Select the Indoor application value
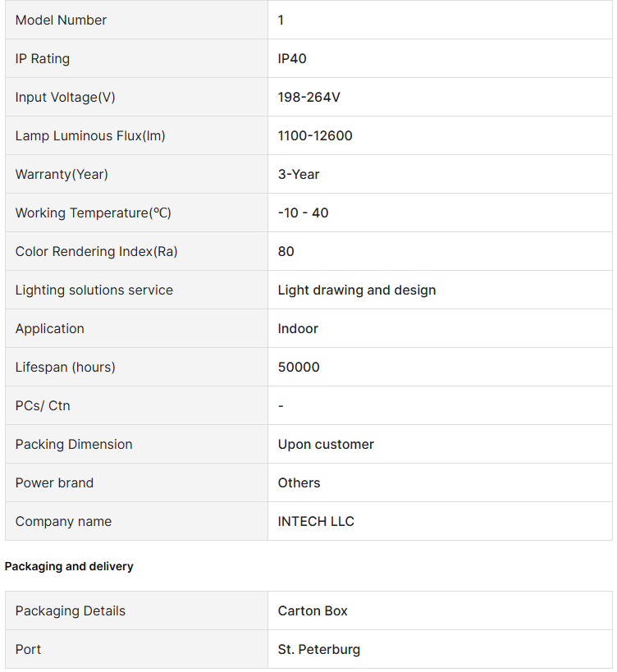Screen dimensions: 617x672 pyautogui.click(x=298, y=328)
